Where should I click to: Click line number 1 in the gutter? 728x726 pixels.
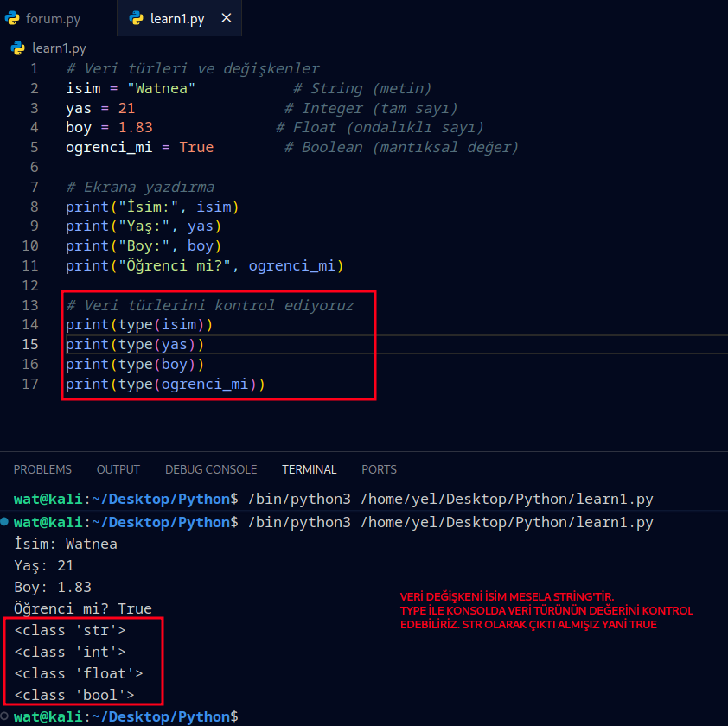pyautogui.click(x=35, y=68)
